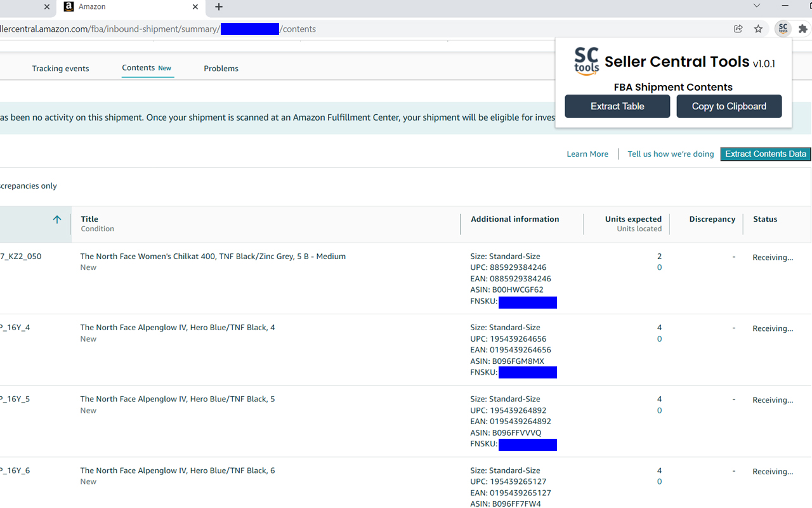Click Alpenglow IV Hero Blue size 6 title
Viewport: 812px width, 508px height.
pyautogui.click(x=177, y=471)
